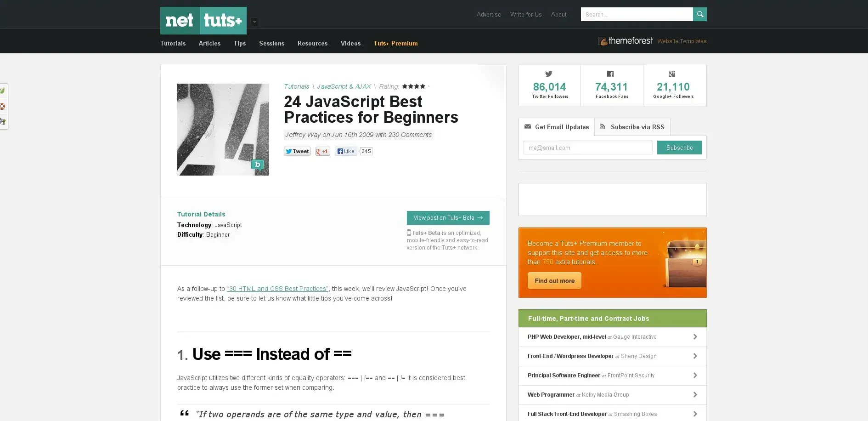The image size is (868, 421).
Task: Click chevron for PHP Web Developer job
Action: pyautogui.click(x=695, y=337)
